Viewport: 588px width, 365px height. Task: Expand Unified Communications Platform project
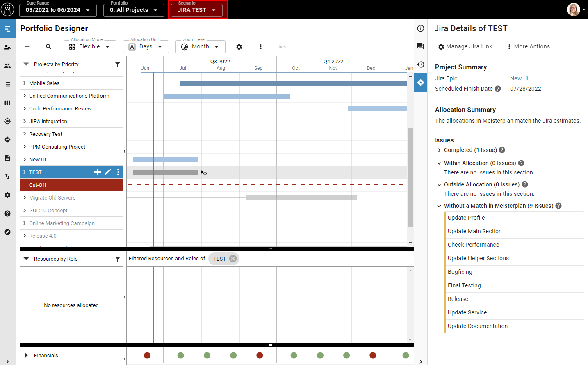click(x=25, y=96)
